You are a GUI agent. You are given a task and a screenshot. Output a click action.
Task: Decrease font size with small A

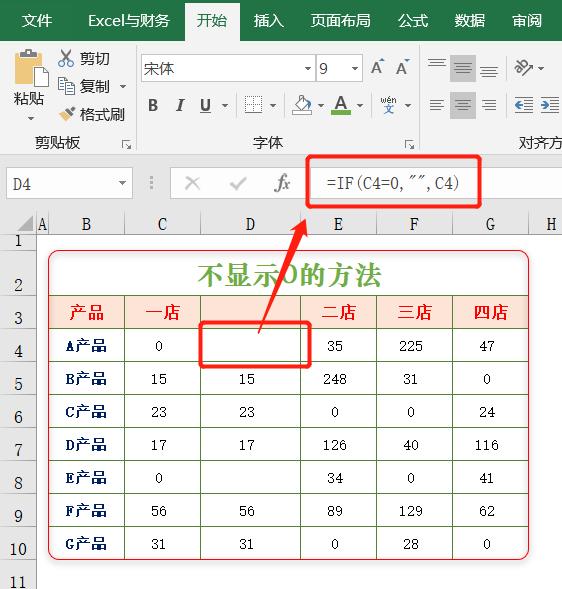(402, 67)
